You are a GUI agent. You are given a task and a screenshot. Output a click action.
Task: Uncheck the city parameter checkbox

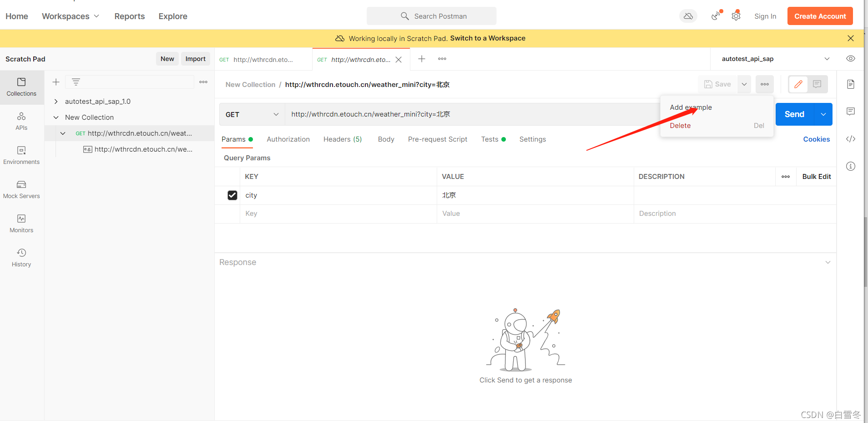(x=232, y=195)
